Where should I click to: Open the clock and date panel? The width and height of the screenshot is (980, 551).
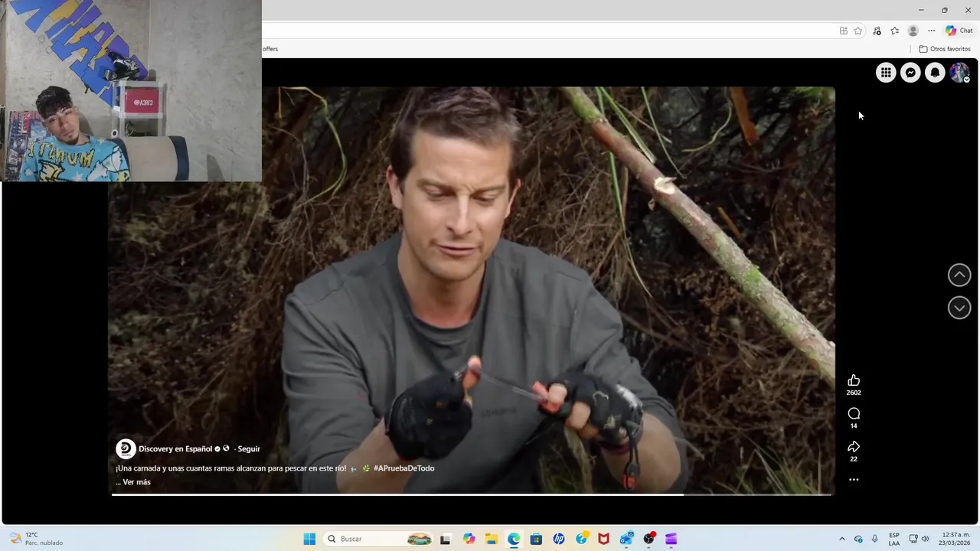tap(955, 539)
